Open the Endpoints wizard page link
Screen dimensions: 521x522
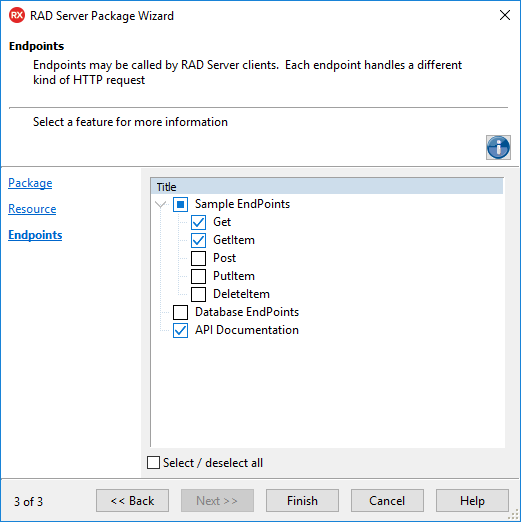coord(35,235)
